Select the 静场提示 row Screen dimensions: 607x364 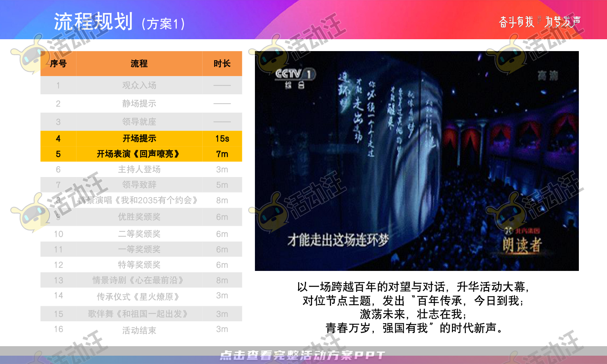[141, 103]
